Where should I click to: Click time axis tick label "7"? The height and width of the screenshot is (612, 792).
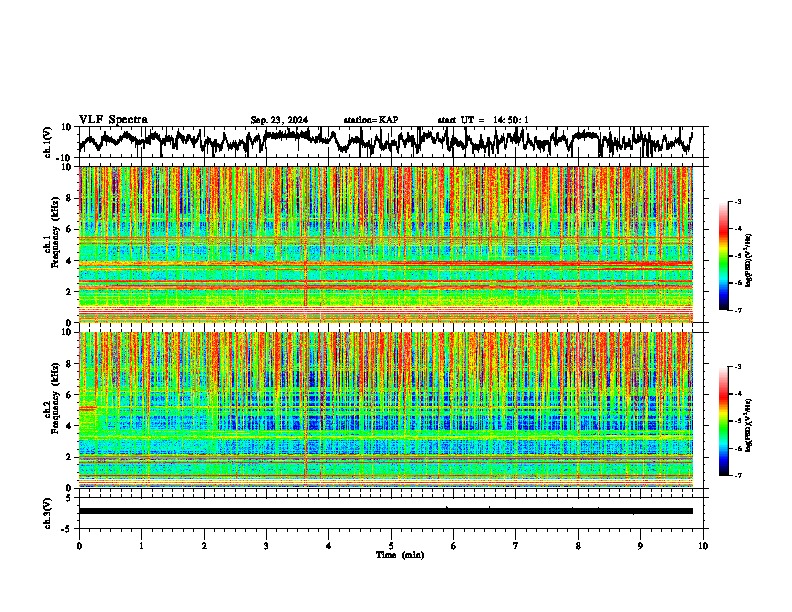click(x=516, y=546)
